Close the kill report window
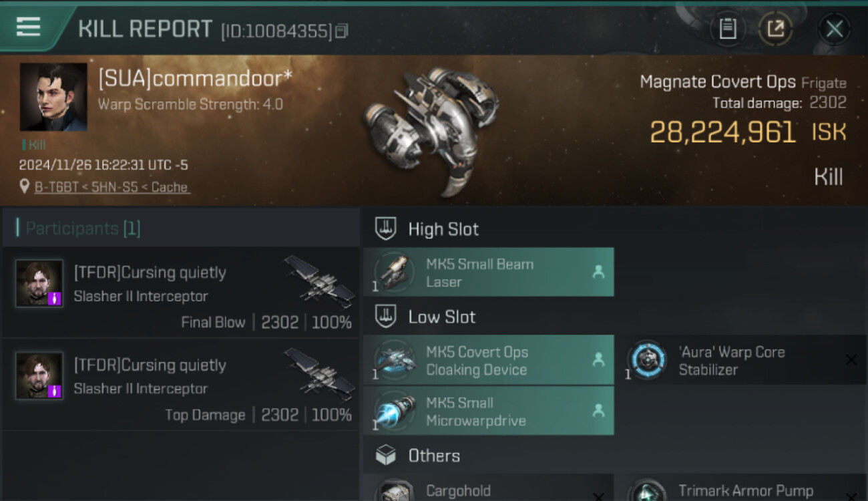Image resolution: width=868 pixels, height=501 pixels. 834,29
